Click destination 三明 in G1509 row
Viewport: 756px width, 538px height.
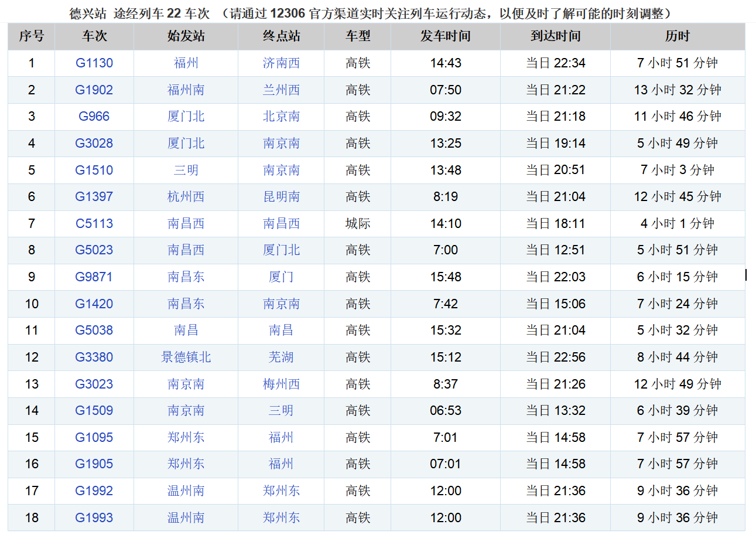pos(282,410)
